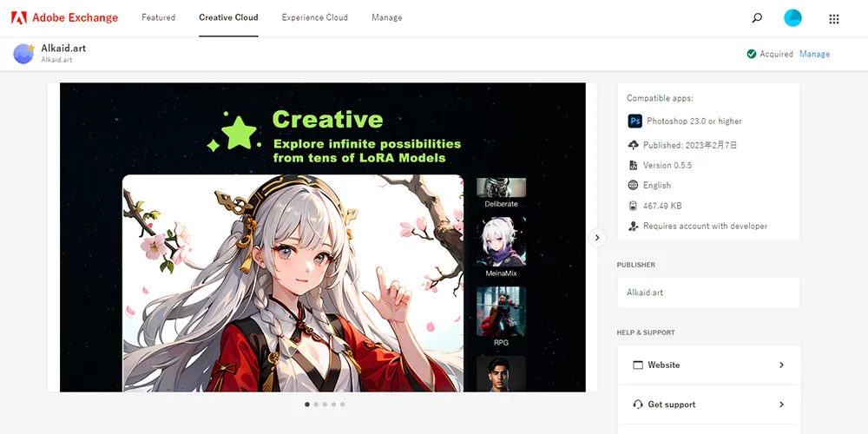This screenshot has width=868, height=434.
Task: Open the apps grid icon
Action: (833, 19)
